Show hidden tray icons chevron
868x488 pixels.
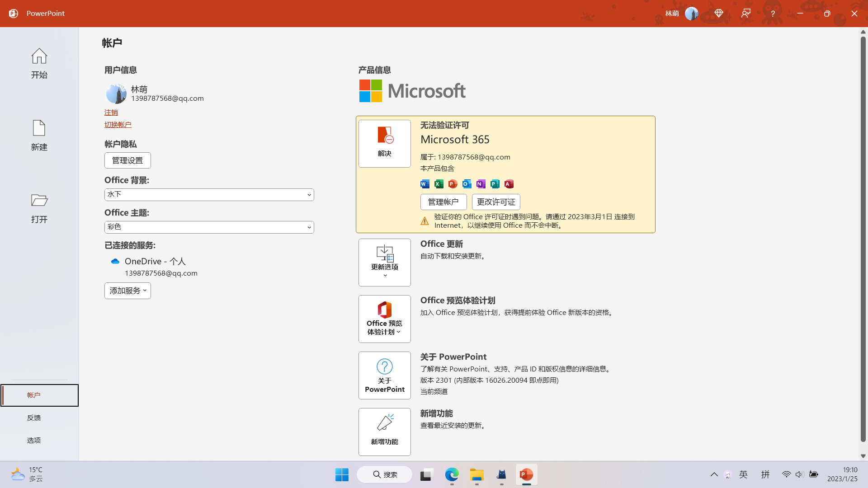(x=714, y=474)
